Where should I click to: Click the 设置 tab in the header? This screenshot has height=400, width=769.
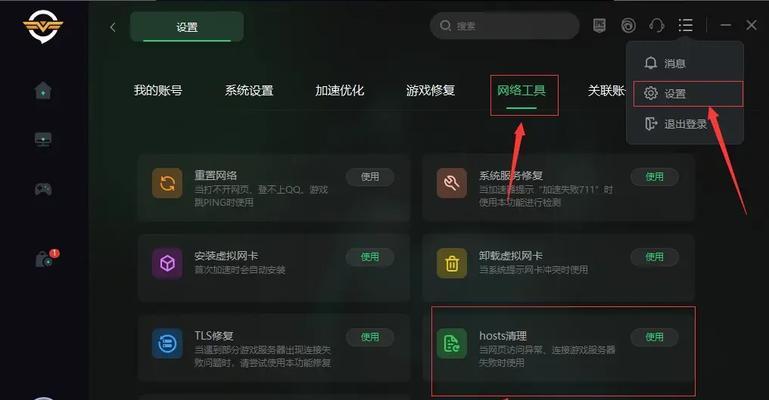point(187,27)
